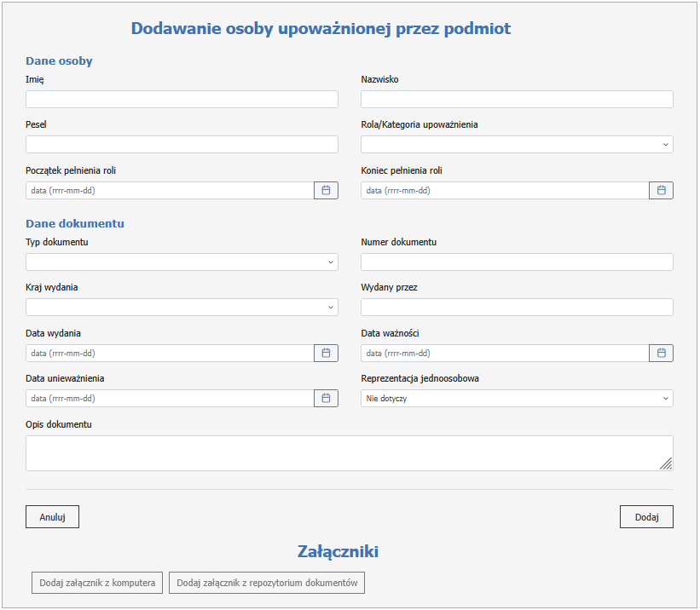Expand the Typ dokumentu dropdown

tap(182, 262)
